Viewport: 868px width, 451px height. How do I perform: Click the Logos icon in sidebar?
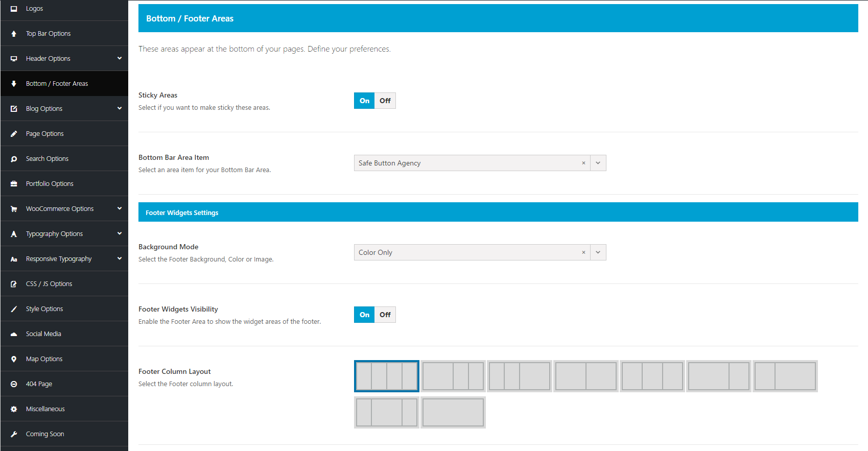(14, 9)
